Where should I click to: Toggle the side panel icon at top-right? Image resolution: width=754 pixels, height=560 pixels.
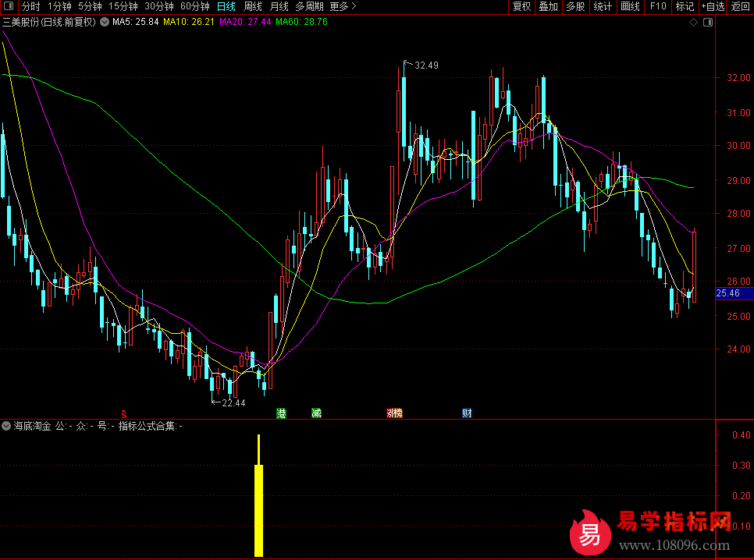coord(707,23)
